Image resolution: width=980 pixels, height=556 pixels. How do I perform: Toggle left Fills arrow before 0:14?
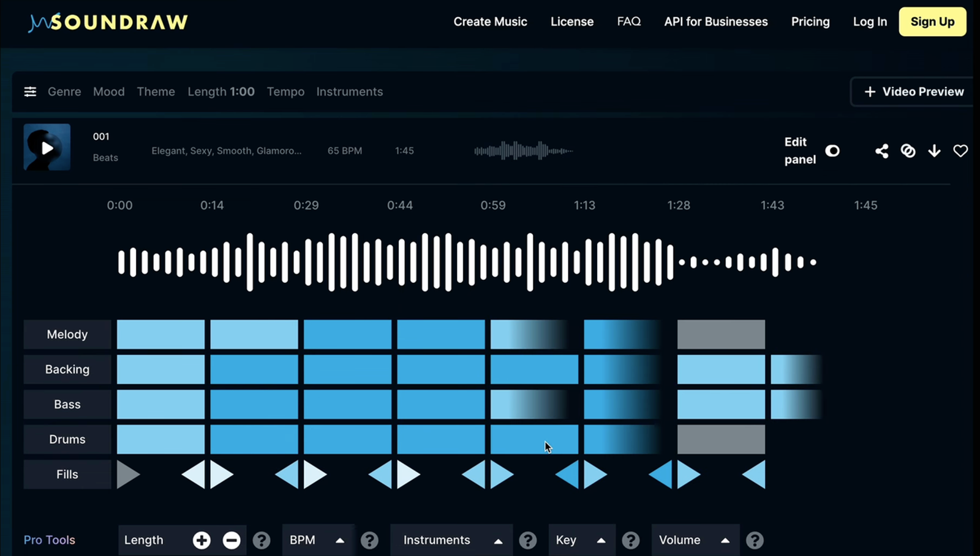click(x=194, y=474)
